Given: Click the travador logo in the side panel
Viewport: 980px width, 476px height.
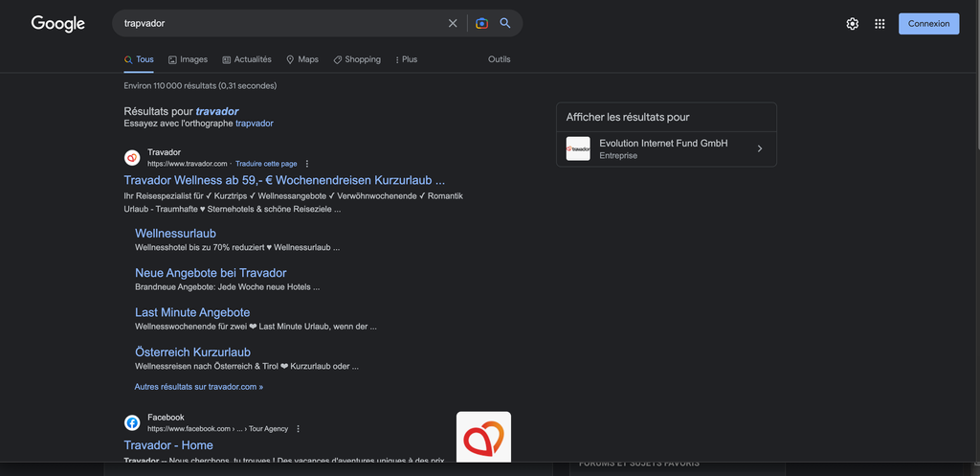Looking at the screenshot, I should point(578,148).
